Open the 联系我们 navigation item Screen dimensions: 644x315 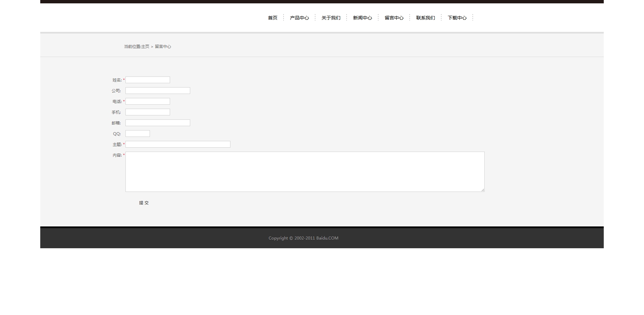(425, 18)
